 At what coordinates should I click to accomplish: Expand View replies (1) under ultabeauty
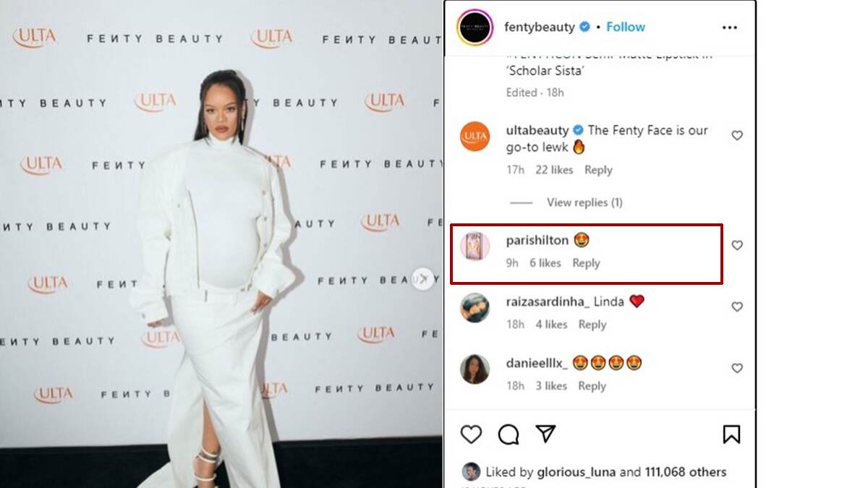coord(584,202)
